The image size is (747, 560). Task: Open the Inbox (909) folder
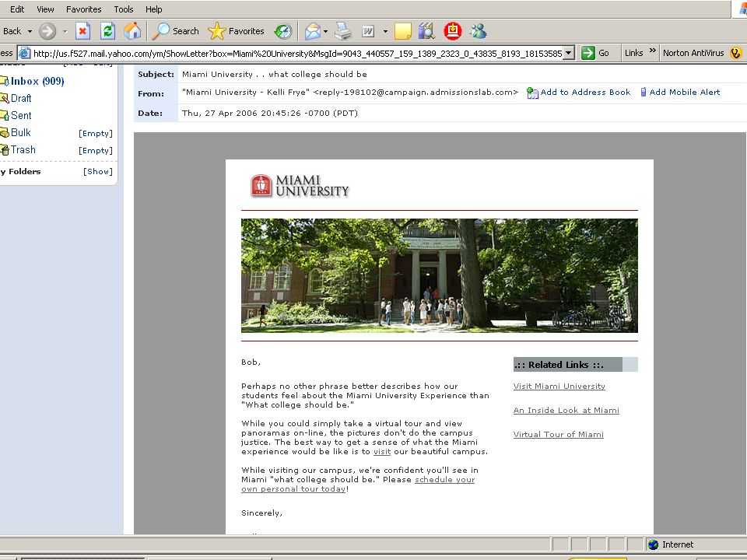[37, 82]
